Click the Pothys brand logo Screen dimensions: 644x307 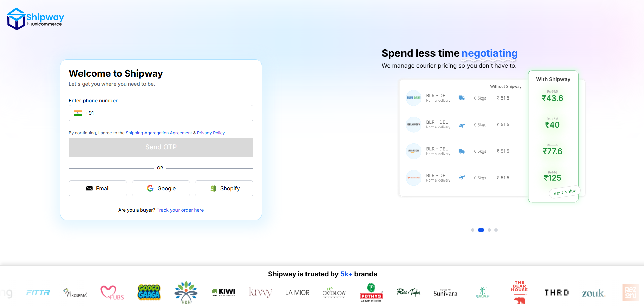click(371, 292)
